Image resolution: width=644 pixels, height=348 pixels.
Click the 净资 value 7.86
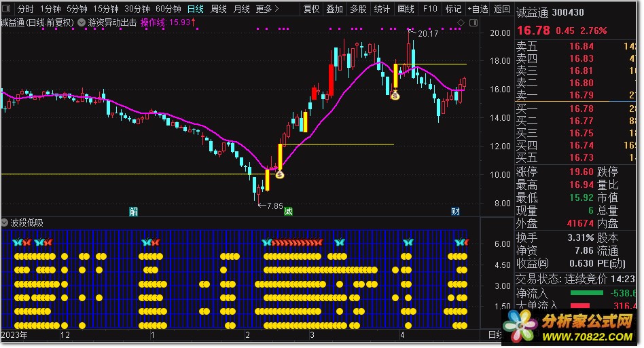click(584, 250)
